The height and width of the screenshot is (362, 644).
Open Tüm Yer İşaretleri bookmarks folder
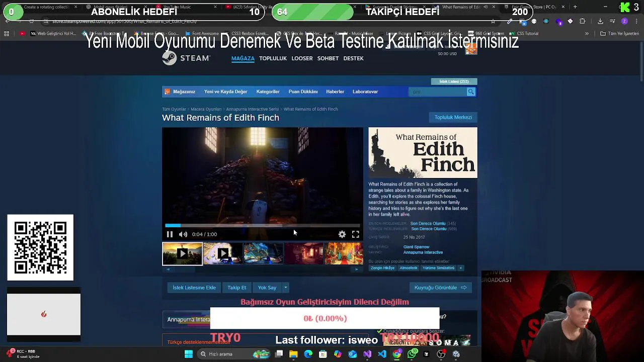[x=619, y=34]
